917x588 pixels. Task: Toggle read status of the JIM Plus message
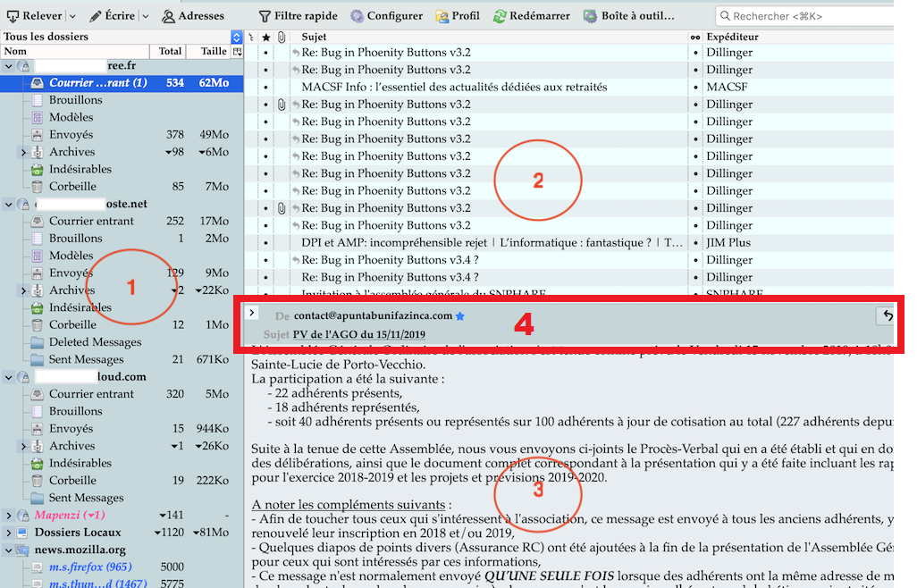click(x=695, y=243)
